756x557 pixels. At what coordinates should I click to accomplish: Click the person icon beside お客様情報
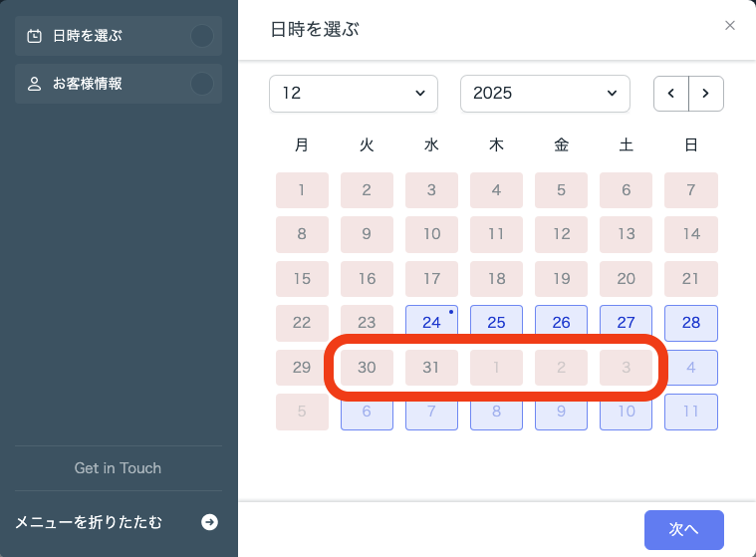pyautogui.click(x=34, y=84)
